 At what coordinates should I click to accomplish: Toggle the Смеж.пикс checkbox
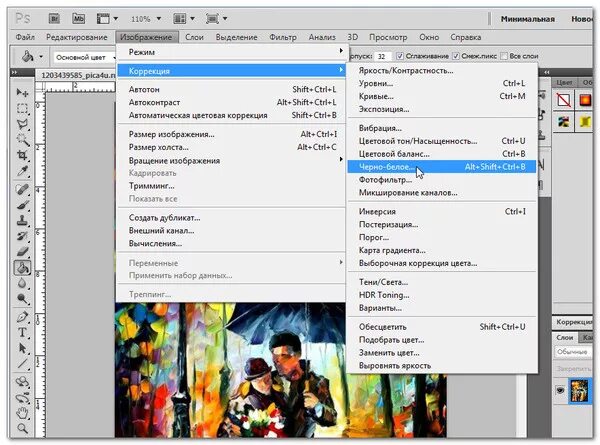tap(456, 56)
